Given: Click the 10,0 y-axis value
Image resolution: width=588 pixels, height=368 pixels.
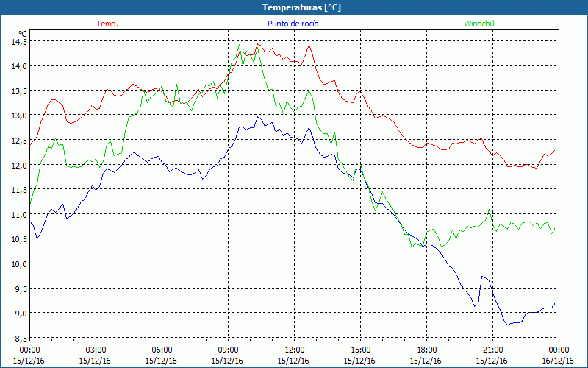Looking at the screenshot, I should click(x=19, y=264).
